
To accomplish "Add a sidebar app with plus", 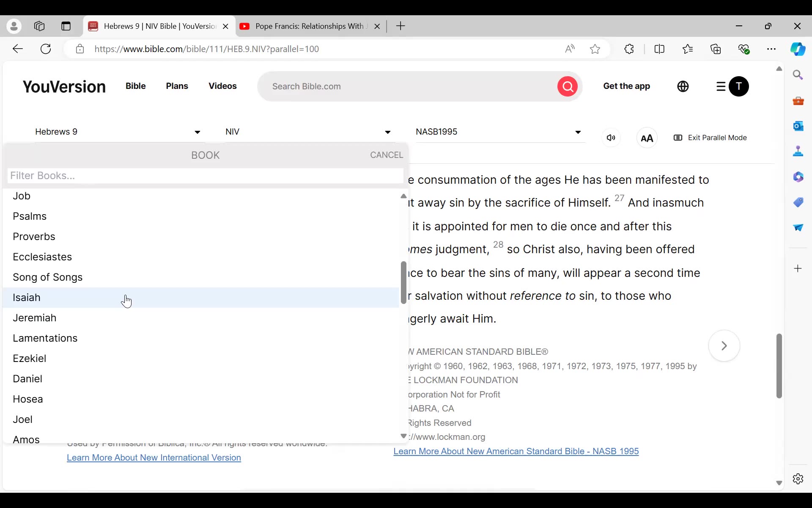I will 798,269.
